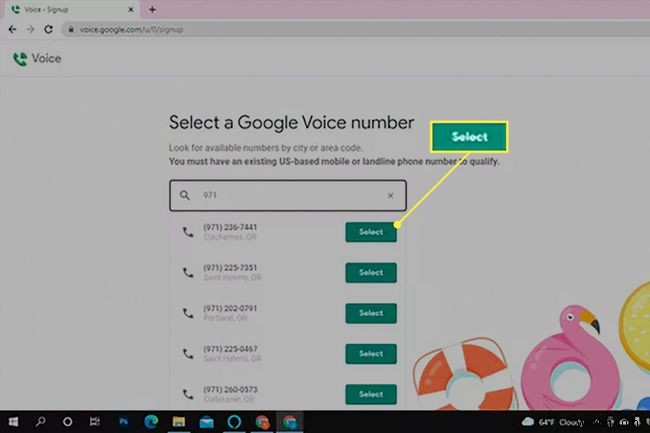The height and width of the screenshot is (433, 650).
Task: Open File Explorer from the taskbar
Action: click(179, 422)
